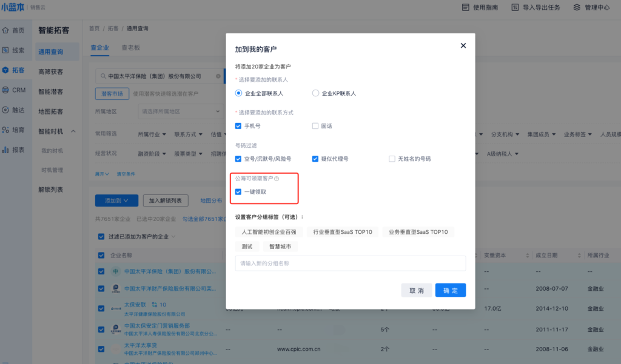Viewport: 621px width, 364px height.
Task: Uncheck the 手机号 checkbox
Action: tap(238, 126)
